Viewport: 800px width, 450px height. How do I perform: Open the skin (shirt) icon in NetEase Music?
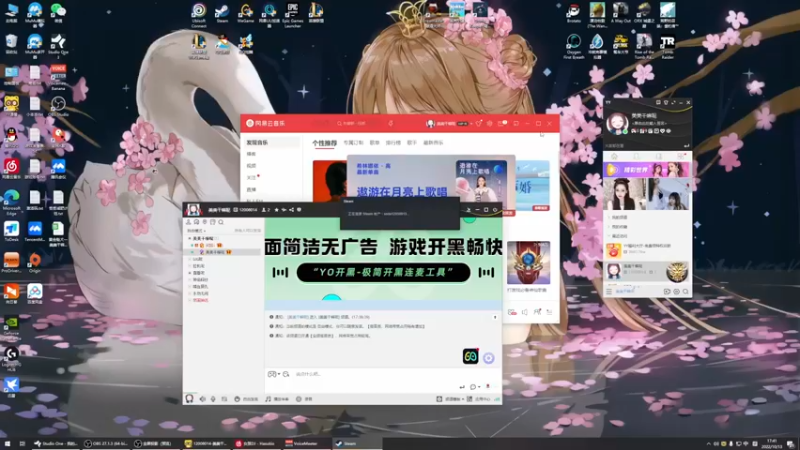click(479, 123)
